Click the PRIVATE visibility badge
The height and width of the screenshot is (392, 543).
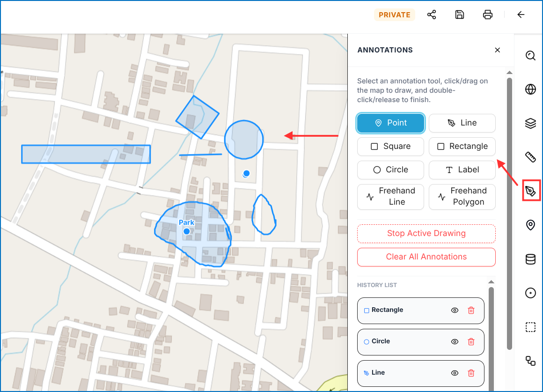pyautogui.click(x=395, y=15)
